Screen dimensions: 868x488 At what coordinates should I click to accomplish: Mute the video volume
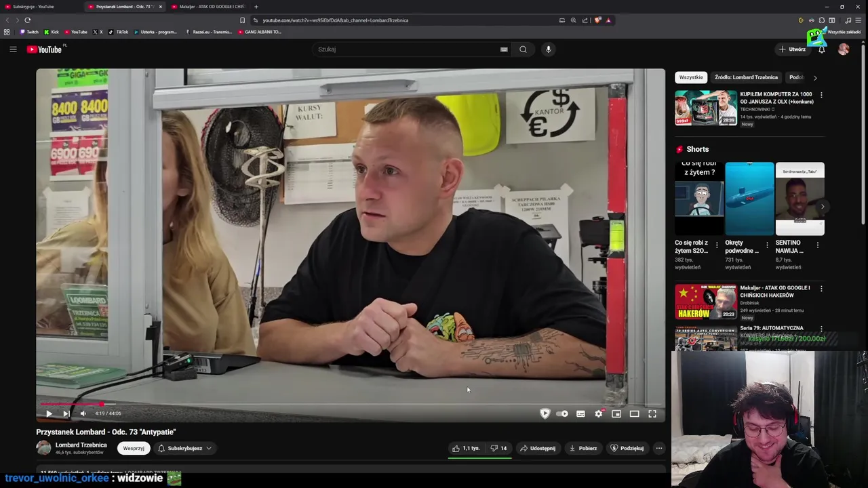tap(83, 413)
